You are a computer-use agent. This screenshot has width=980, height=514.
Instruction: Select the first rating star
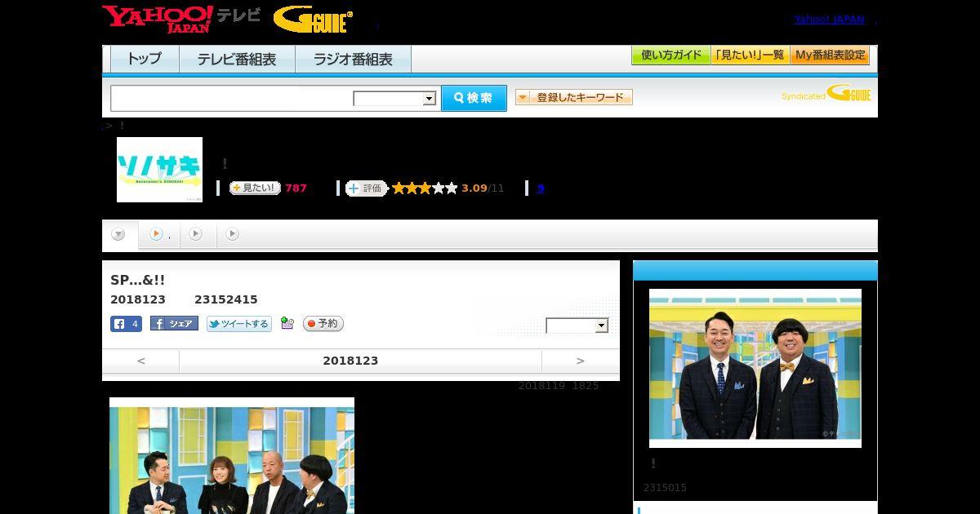coord(399,188)
